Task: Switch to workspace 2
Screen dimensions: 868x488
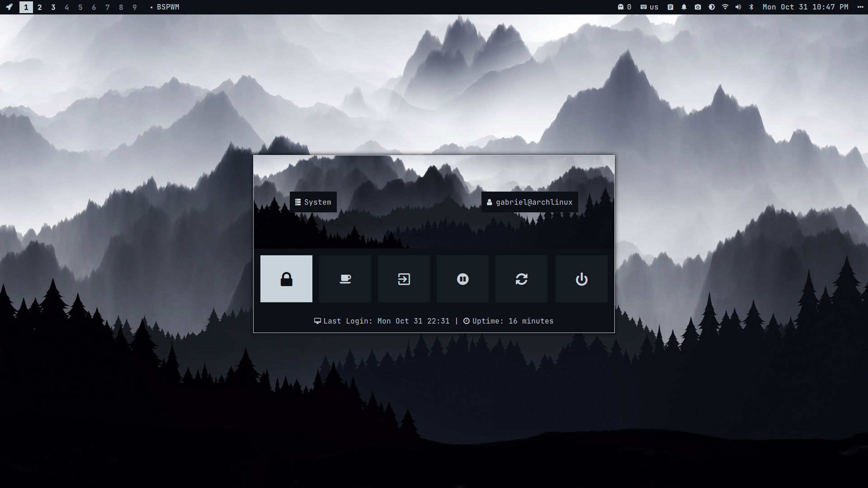Action: click(x=40, y=7)
